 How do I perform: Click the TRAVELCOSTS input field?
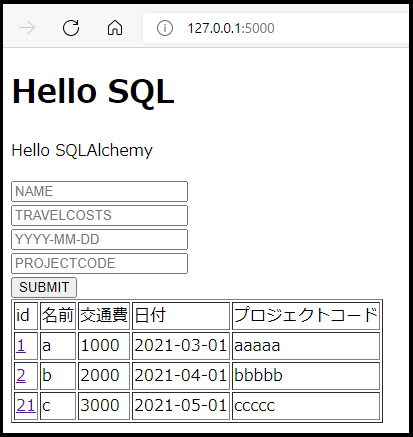(99, 215)
